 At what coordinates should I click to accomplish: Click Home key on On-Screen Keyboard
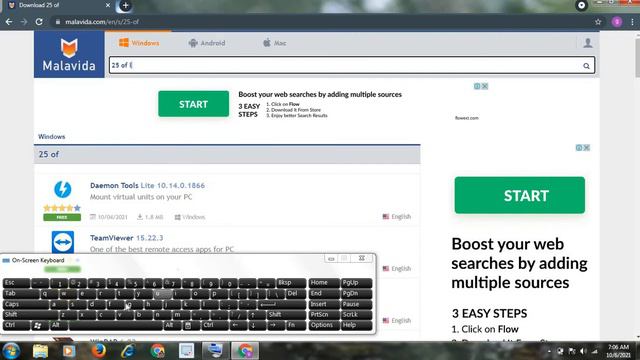(x=324, y=282)
